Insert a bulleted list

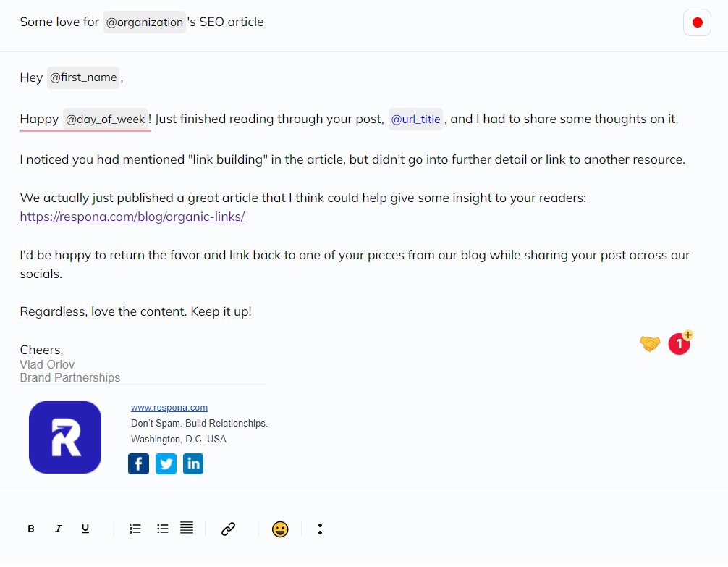(163, 529)
